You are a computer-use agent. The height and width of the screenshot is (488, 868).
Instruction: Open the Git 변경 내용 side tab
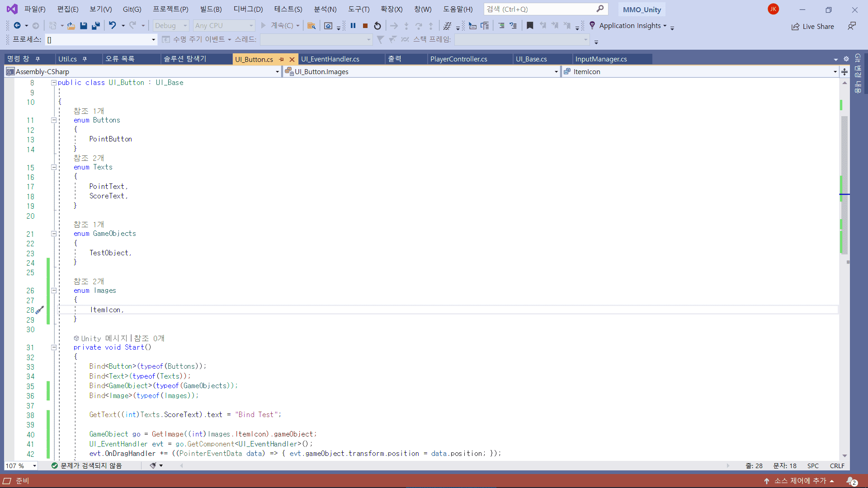pyautogui.click(x=858, y=73)
